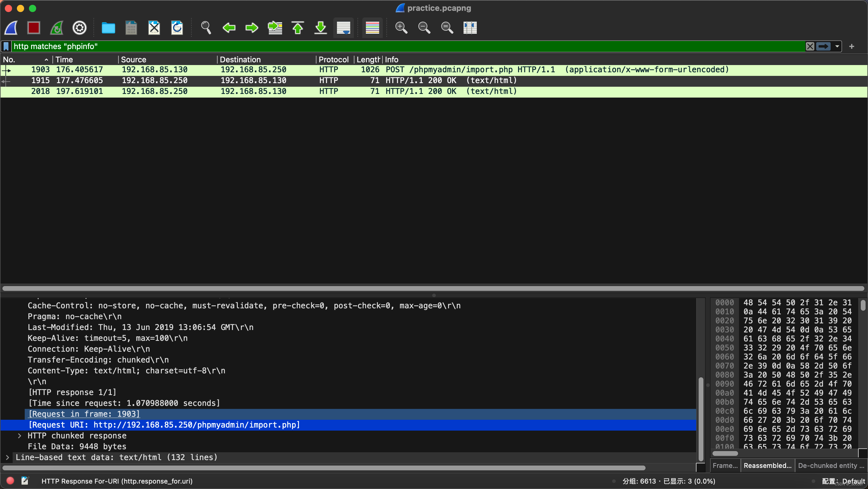Restart the current capture
The width and height of the screenshot is (868, 489).
(x=57, y=28)
